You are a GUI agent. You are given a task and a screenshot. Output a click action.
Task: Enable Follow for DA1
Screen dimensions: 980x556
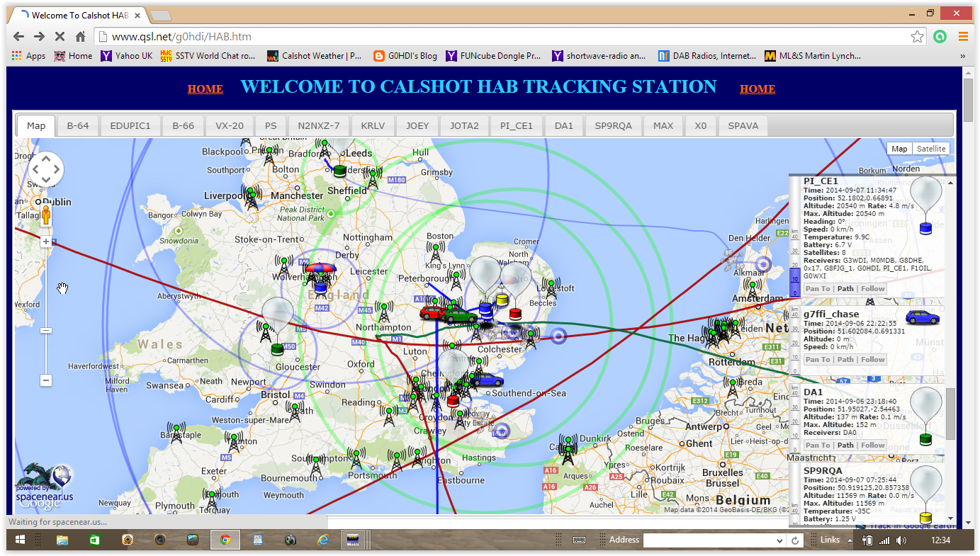pos(873,446)
